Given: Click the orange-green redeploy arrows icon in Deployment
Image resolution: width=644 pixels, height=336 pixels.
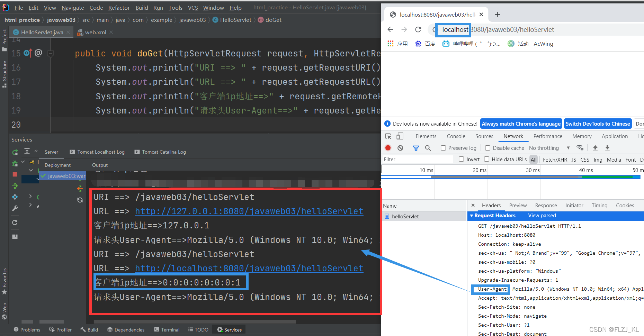Looking at the screenshot, I should 80,189.
